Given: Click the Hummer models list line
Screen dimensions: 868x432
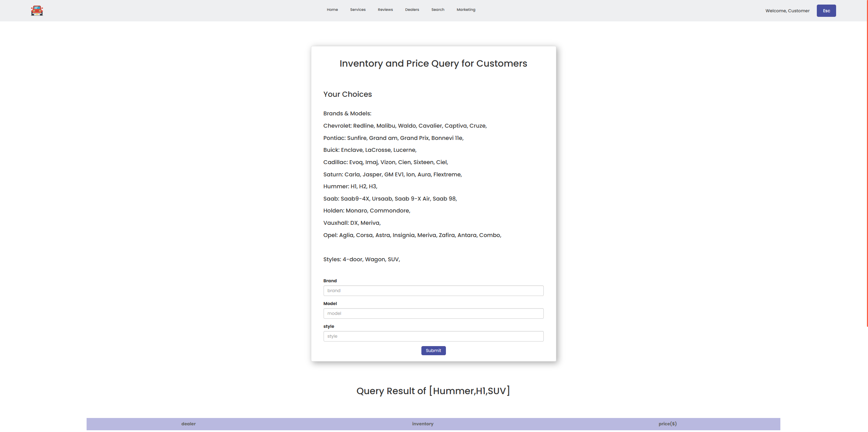Looking at the screenshot, I should pos(350,187).
